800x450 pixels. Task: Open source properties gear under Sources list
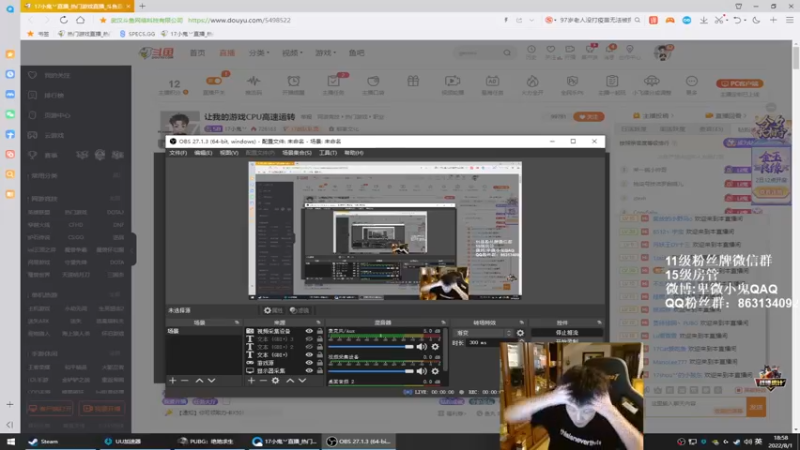tap(276, 381)
